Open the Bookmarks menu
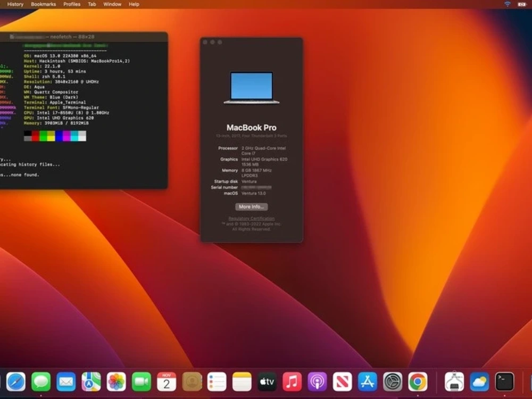This screenshot has width=532, height=399. coord(44,4)
